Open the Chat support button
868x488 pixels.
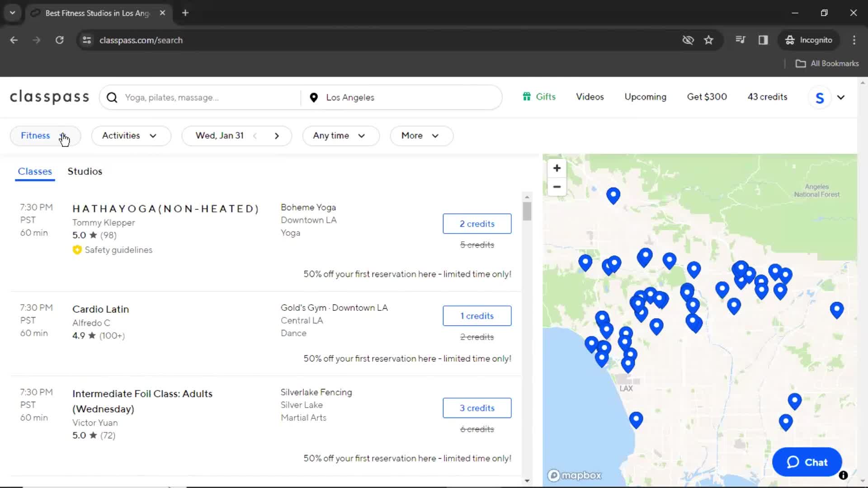(x=807, y=462)
